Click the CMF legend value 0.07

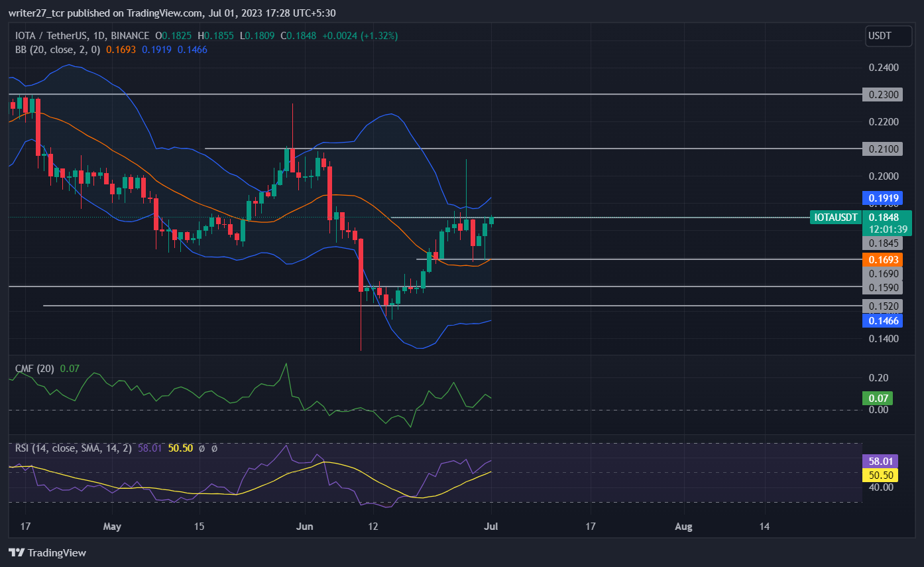click(x=68, y=368)
